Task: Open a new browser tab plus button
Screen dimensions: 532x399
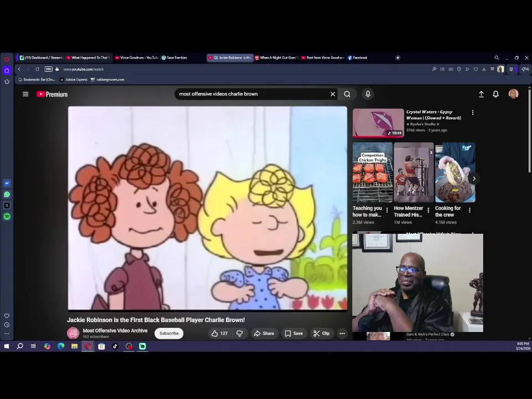Action: tap(398, 58)
